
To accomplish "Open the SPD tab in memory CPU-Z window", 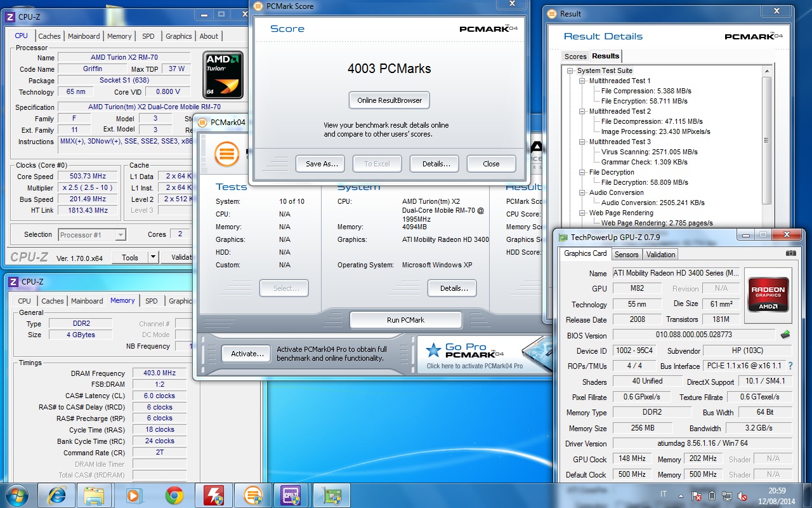I will 151,301.
